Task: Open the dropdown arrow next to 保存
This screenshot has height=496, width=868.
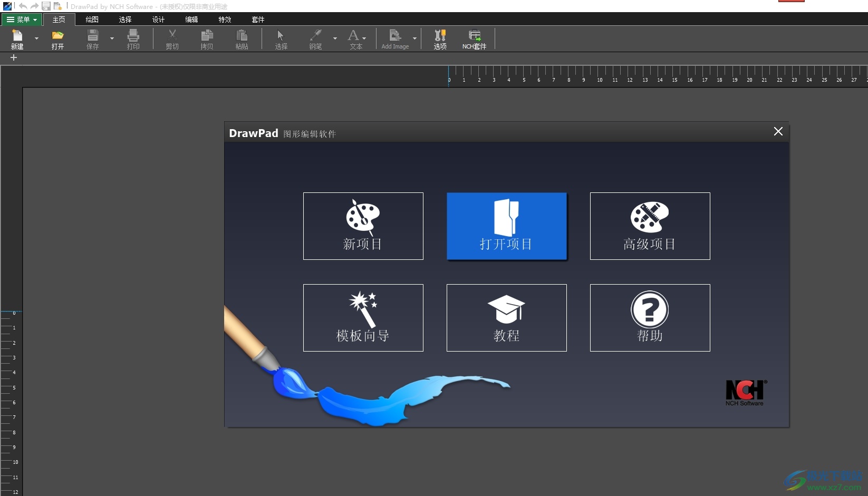Action: click(x=112, y=38)
